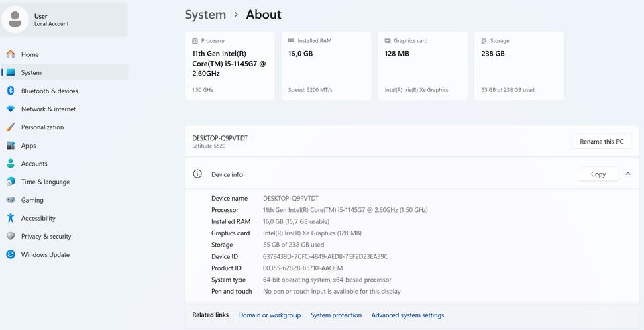Viewport: 644px width, 330px height.
Task: Click the Device info circle icon
Action: click(197, 174)
